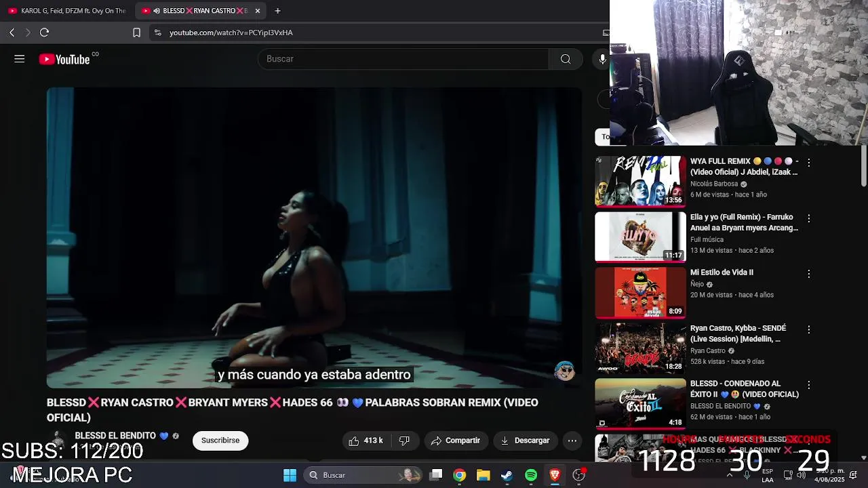Open volume control in system tray
868x488 pixels.
(x=801, y=475)
